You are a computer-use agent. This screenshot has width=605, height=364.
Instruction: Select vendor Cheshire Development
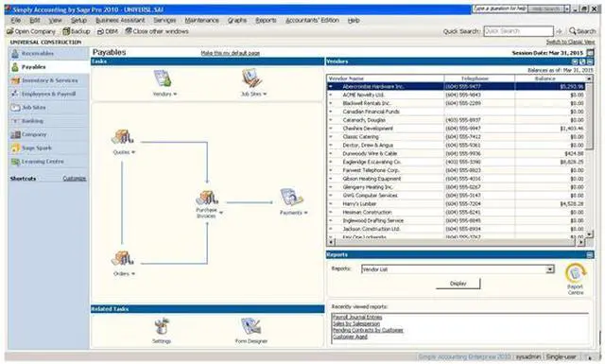(x=368, y=129)
